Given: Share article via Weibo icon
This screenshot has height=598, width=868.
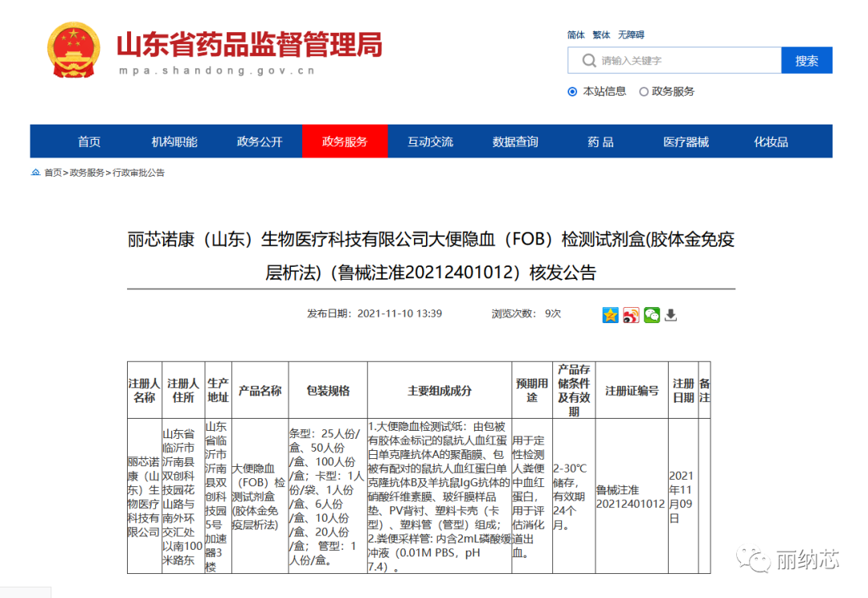Looking at the screenshot, I should tap(631, 315).
